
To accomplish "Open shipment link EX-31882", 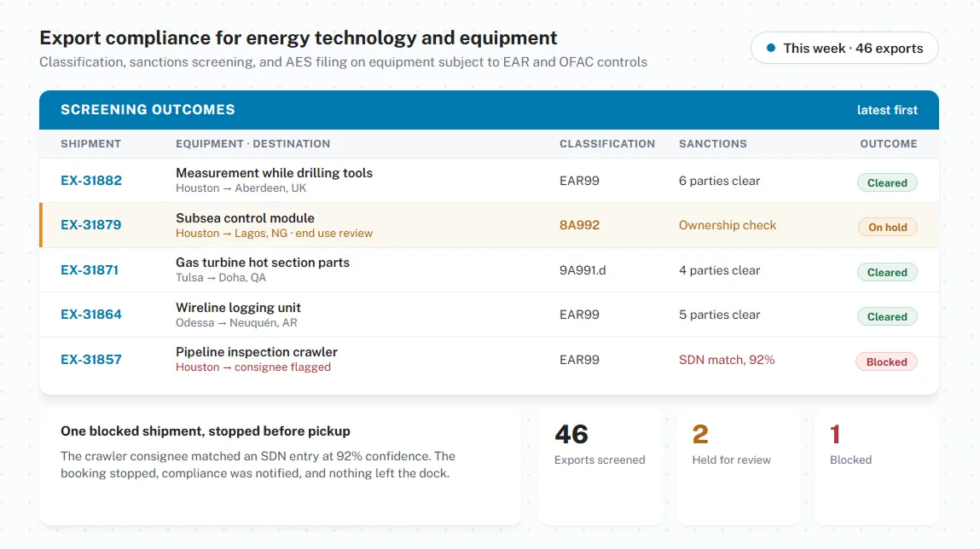I will point(91,181).
